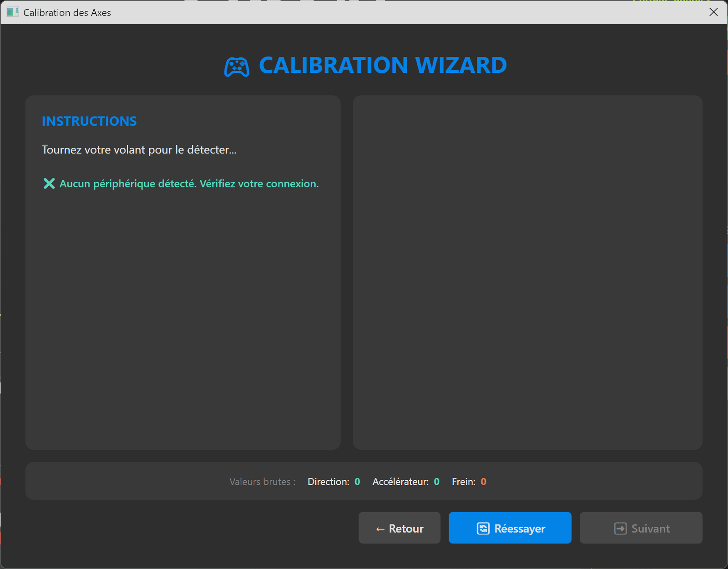728x569 pixels.
Task: Click the empty right-hand preview panel
Action: 527,272
